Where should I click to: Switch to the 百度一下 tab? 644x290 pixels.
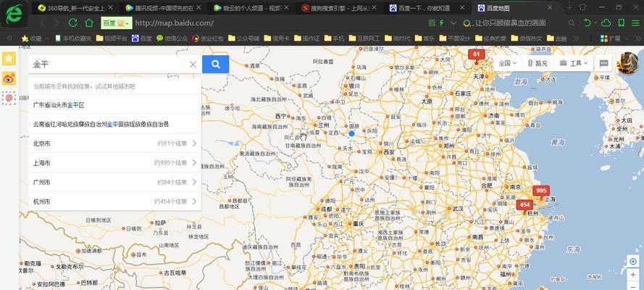click(428, 7)
